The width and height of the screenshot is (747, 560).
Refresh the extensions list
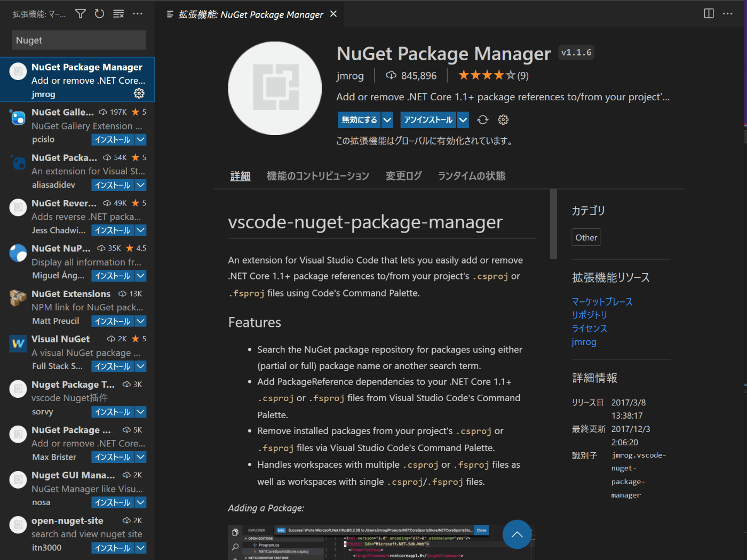click(99, 14)
